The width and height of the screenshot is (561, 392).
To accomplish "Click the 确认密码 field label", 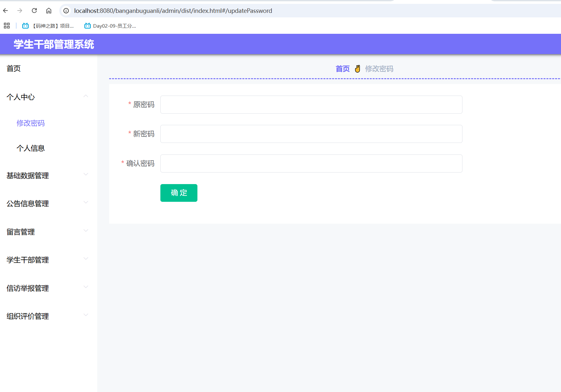I will 140,163.
